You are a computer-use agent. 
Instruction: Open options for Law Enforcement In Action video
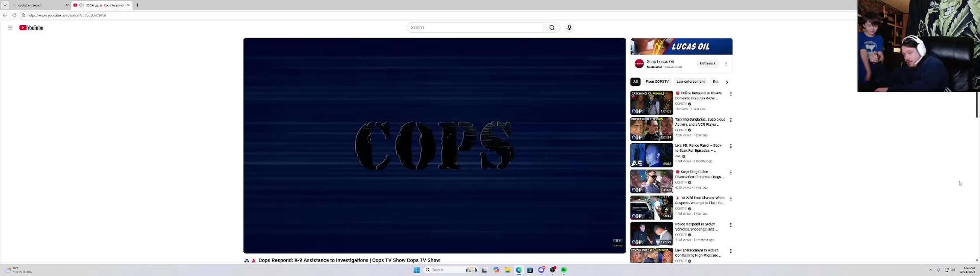coord(731,251)
